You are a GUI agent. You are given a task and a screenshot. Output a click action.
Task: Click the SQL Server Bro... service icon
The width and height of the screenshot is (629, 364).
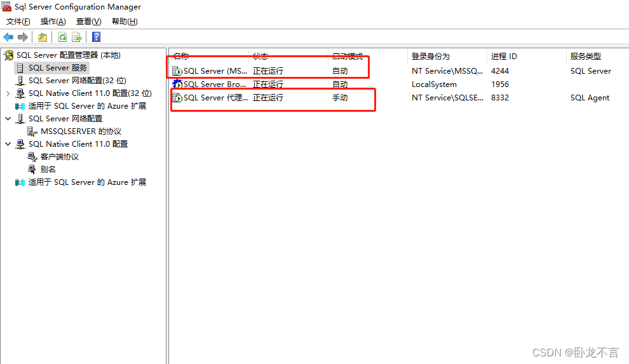pos(177,84)
